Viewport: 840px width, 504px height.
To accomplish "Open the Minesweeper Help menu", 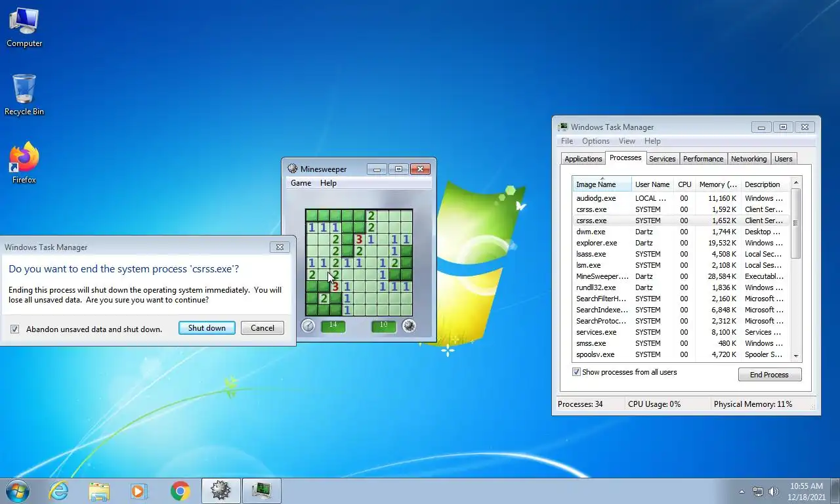I will point(328,183).
